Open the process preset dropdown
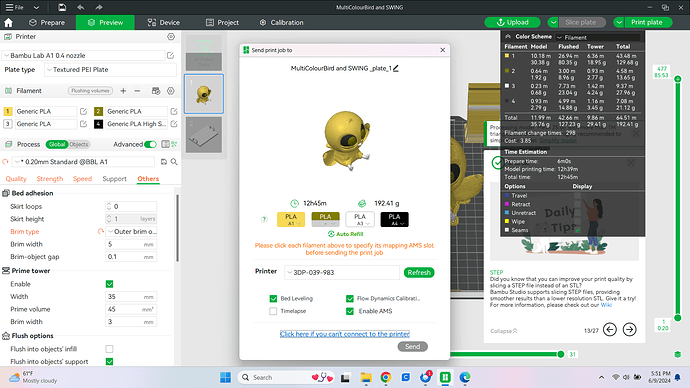 (83, 162)
